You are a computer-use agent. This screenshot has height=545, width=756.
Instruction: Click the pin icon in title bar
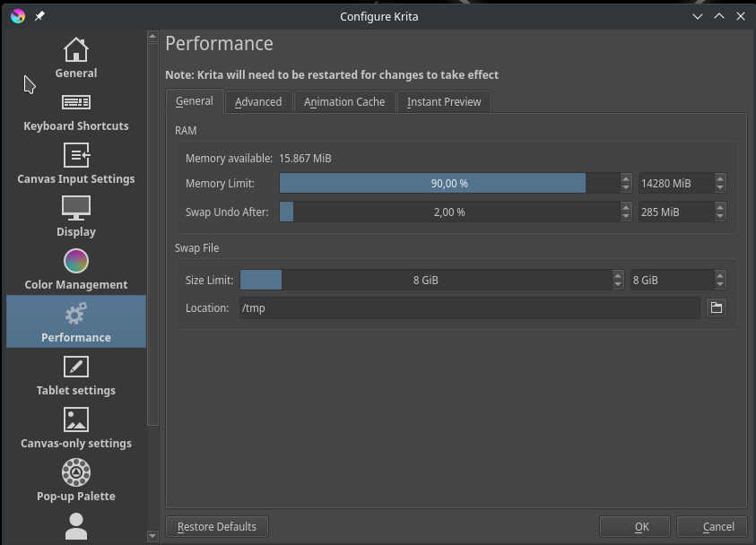click(39, 16)
